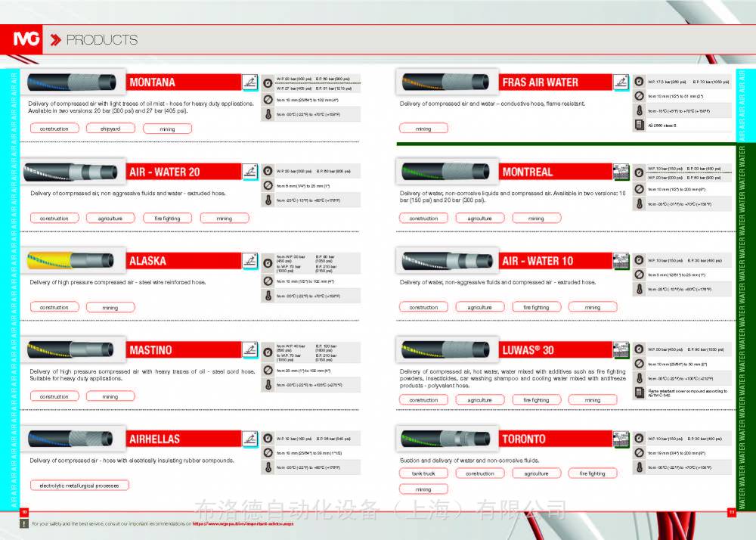The height and width of the screenshot is (540, 756).
Task: Click the diameter icon in AIR - WATER 20 specs
Action: 268,186
